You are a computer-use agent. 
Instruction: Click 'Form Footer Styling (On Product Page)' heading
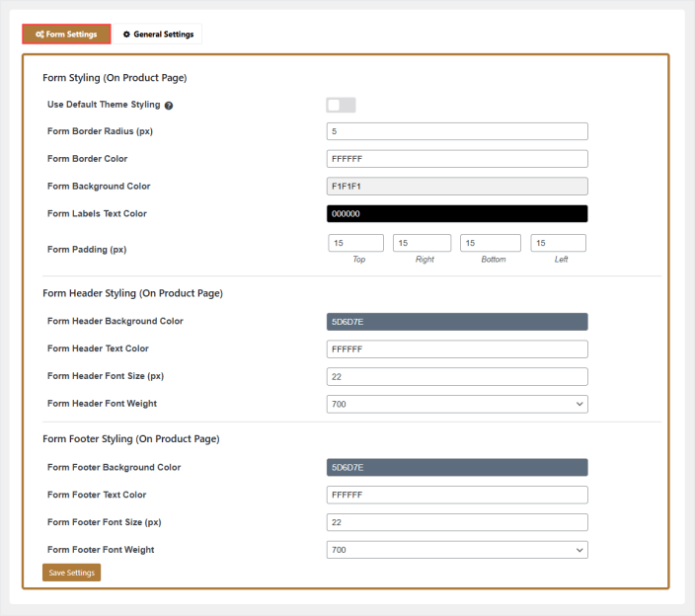click(x=131, y=439)
